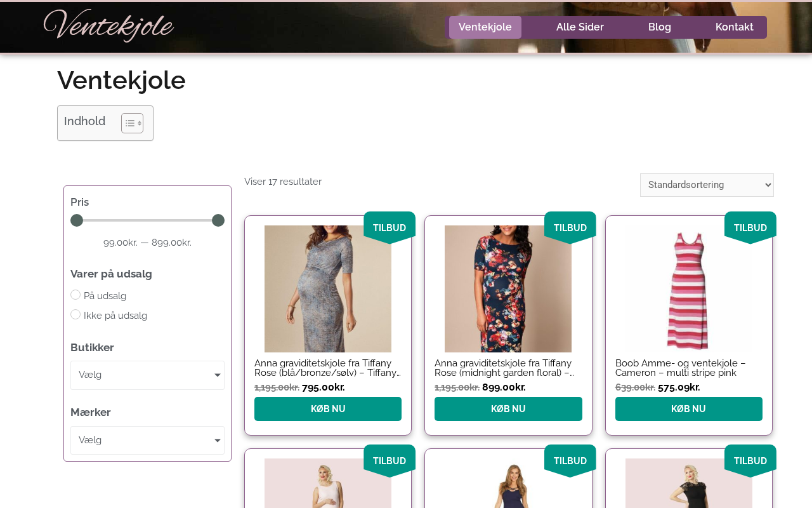Click TILBUD badge on midnight garden floral dress
This screenshot has height=508, width=812.
(570, 227)
